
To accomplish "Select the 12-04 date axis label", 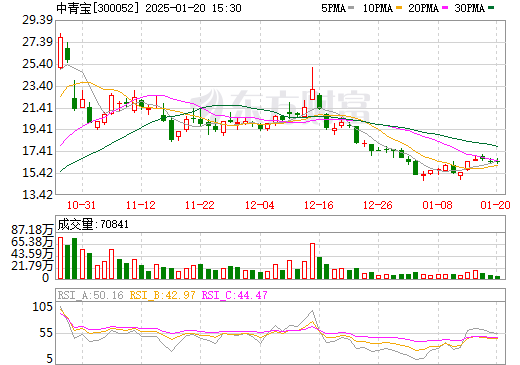I will [x=260, y=205].
